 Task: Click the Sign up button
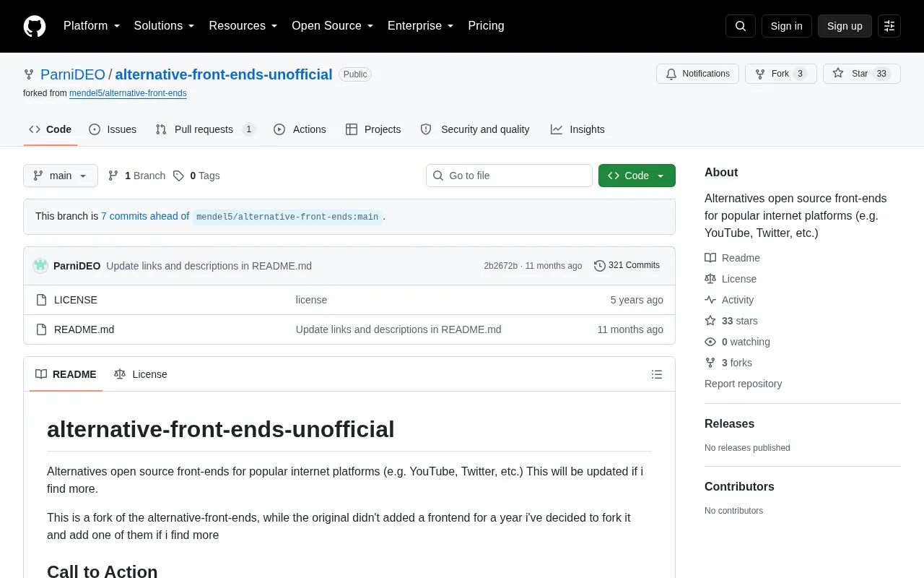[845, 26]
